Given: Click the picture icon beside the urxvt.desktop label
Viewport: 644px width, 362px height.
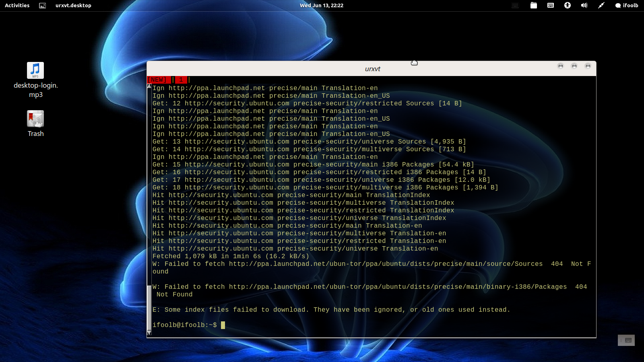Looking at the screenshot, I should pos(42,5).
